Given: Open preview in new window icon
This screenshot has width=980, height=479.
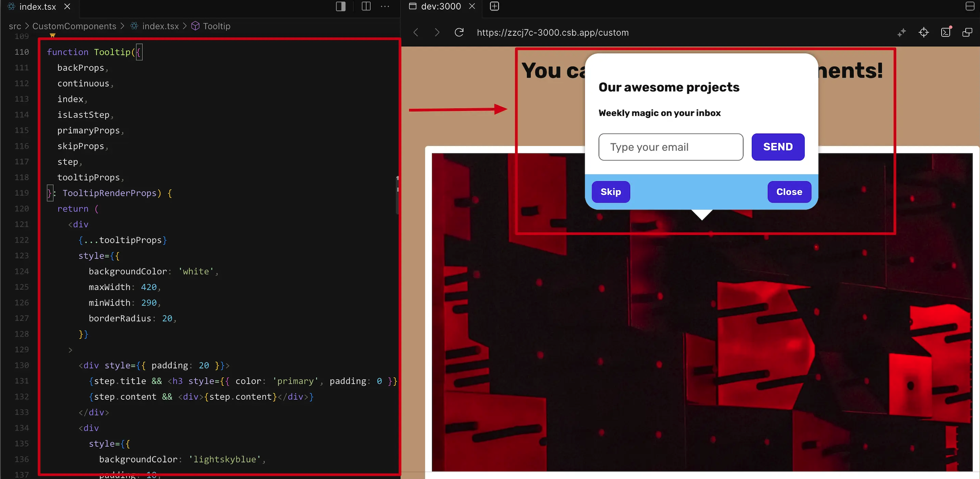Looking at the screenshot, I should click(x=967, y=32).
